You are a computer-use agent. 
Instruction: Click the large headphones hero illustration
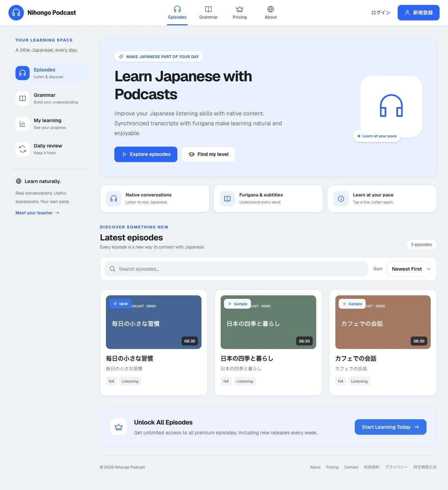click(x=391, y=106)
